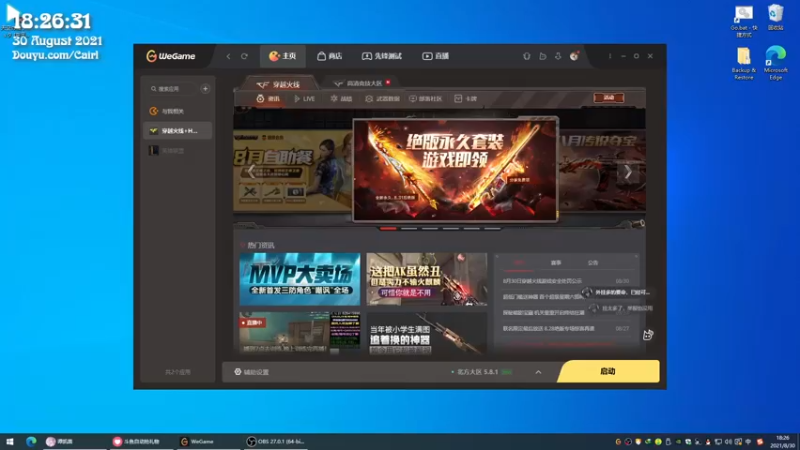
Task: Open Microsoft Edge desktop shortcut
Action: coord(776,63)
